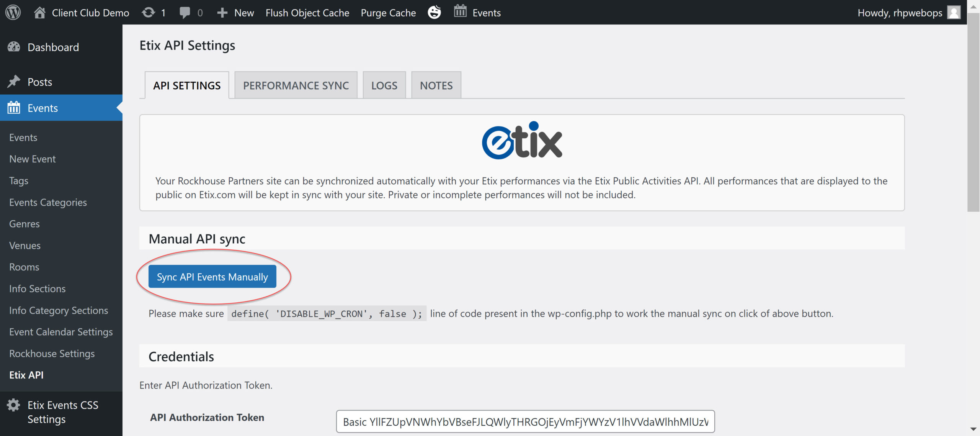The width and height of the screenshot is (980, 436).
Task: Click the scroll down arrow of page scrollbar
Action: point(973,429)
